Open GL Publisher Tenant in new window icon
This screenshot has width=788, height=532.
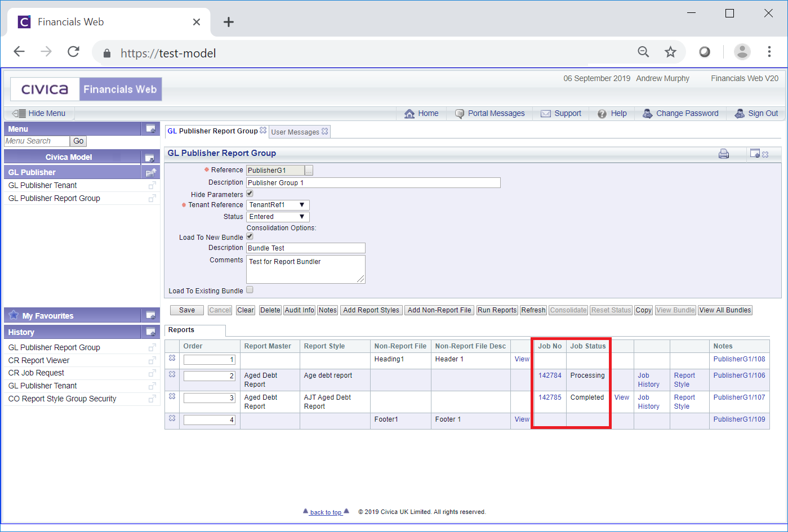(x=152, y=185)
